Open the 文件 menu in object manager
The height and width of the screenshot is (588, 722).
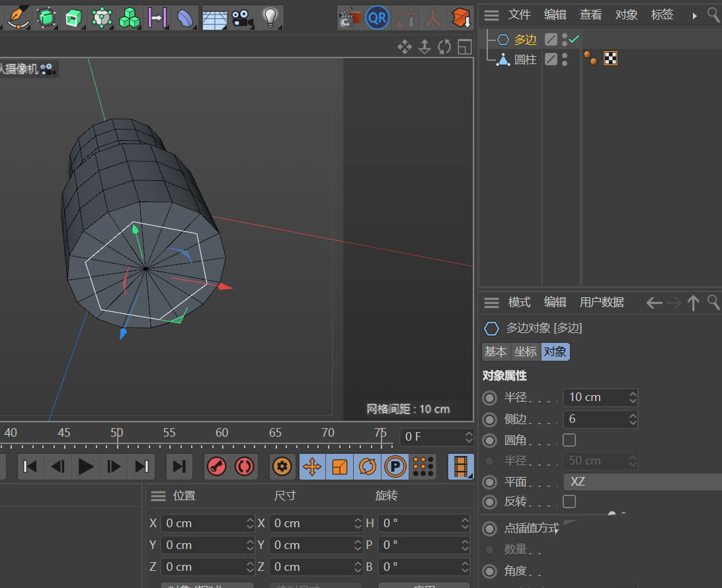pyautogui.click(x=519, y=15)
